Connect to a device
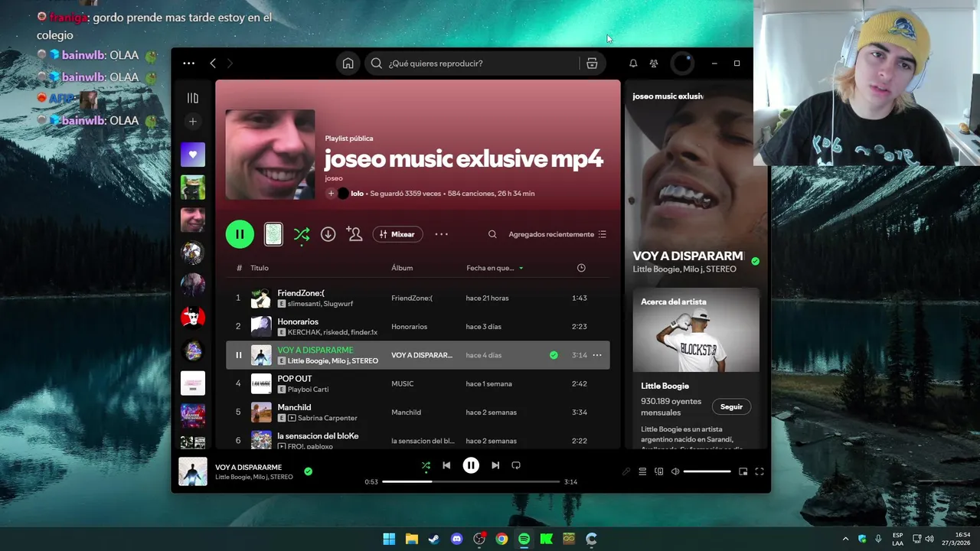The height and width of the screenshot is (551, 980). 658,471
